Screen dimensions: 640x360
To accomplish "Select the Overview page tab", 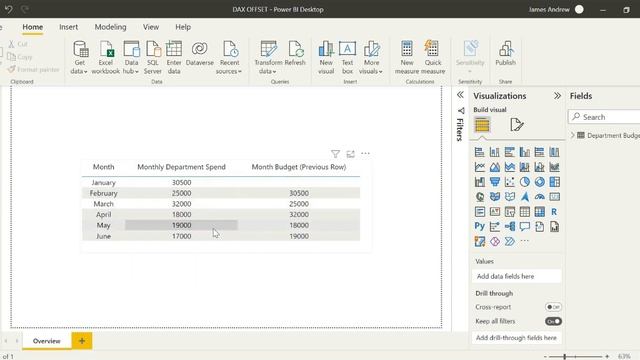I will (47, 341).
